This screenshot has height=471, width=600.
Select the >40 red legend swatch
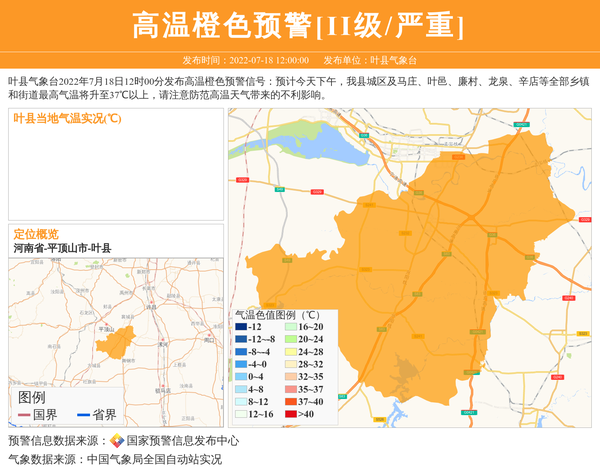pos(291,414)
